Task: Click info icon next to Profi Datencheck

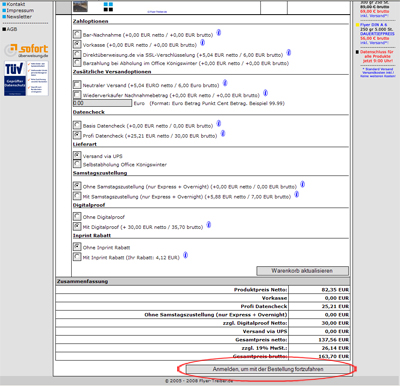Action: click(x=223, y=134)
